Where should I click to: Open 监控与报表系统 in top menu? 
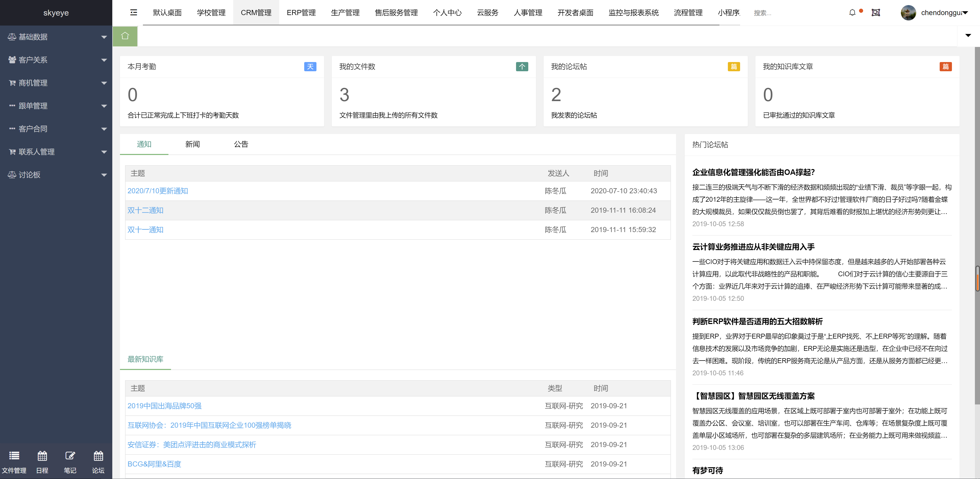pyautogui.click(x=633, y=13)
